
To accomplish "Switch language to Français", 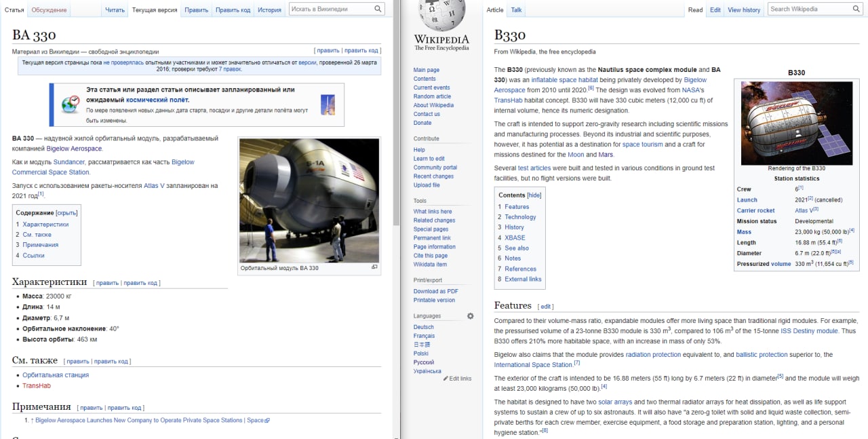I will 424,336.
